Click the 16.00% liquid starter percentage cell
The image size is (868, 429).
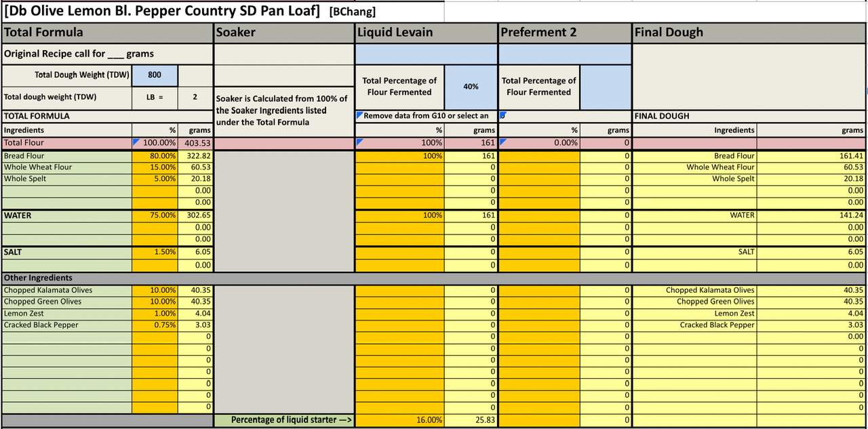400,420
